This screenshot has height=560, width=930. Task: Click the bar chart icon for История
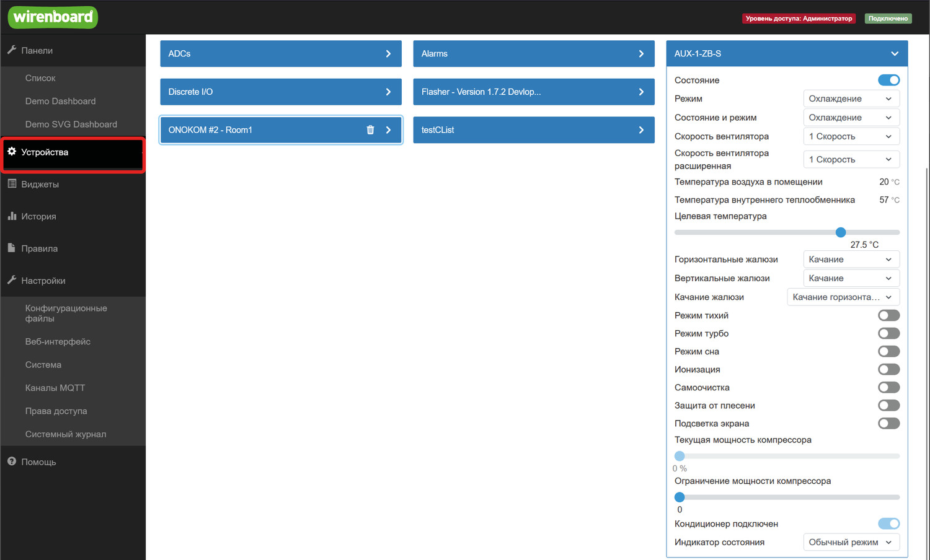12,216
